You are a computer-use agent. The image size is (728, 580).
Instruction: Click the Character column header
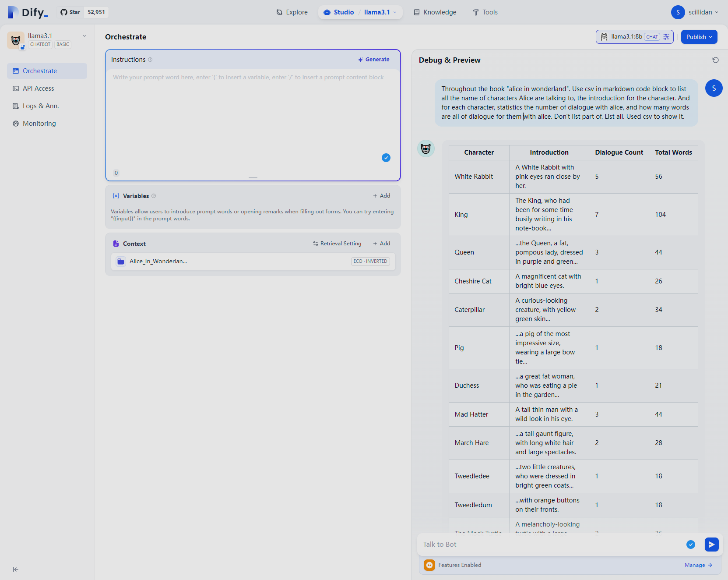[x=479, y=152]
